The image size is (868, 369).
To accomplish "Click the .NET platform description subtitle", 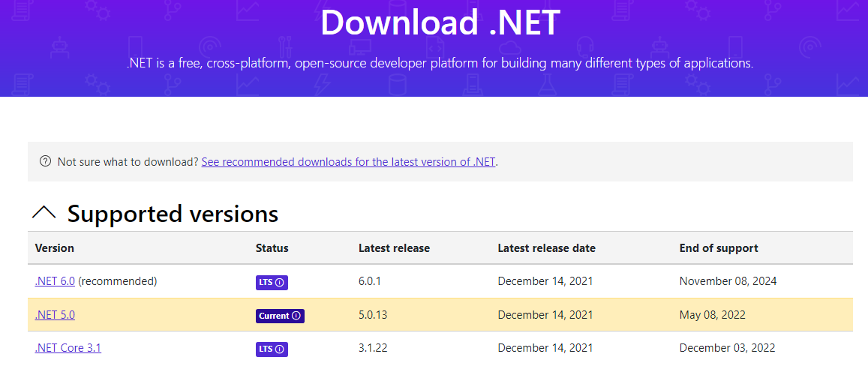I will tap(440, 63).
